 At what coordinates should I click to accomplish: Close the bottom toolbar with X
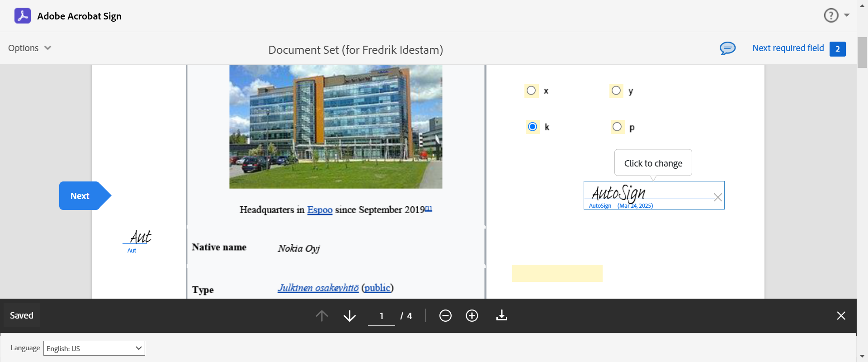(x=841, y=315)
